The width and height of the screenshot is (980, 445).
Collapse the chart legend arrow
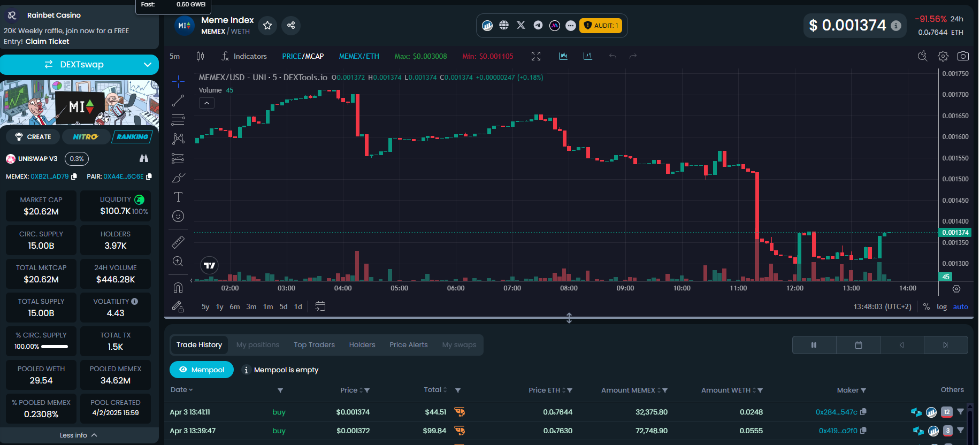[x=207, y=103]
